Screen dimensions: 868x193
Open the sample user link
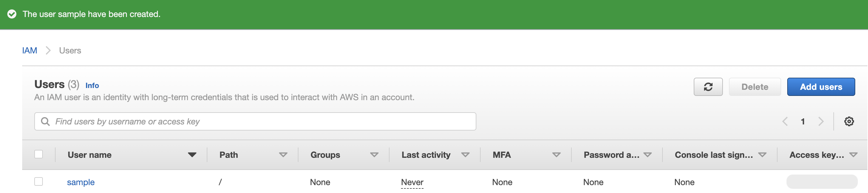click(81, 182)
